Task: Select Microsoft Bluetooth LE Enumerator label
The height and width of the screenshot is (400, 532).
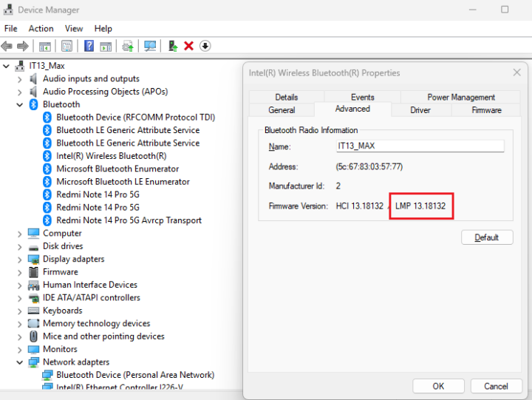Action: (x=123, y=182)
